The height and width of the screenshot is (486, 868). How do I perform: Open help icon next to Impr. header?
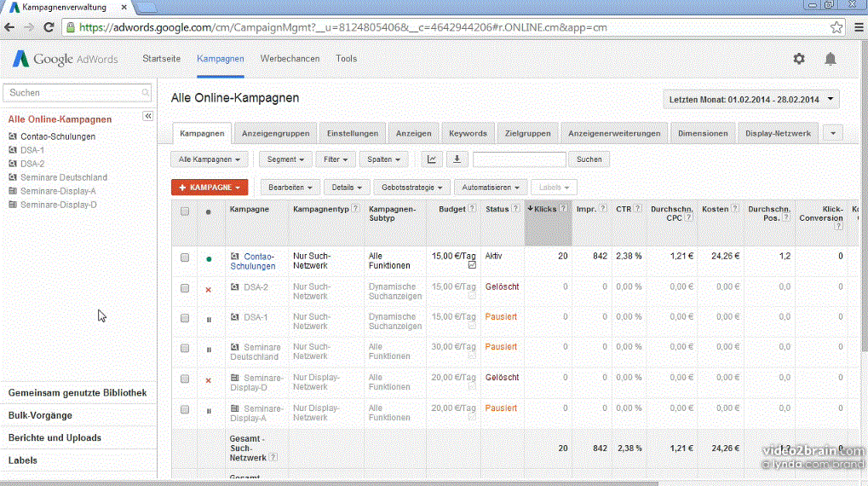click(603, 209)
